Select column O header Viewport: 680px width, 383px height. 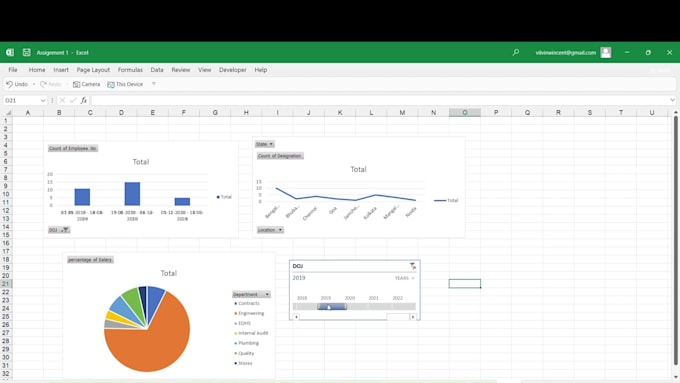(x=464, y=113)
